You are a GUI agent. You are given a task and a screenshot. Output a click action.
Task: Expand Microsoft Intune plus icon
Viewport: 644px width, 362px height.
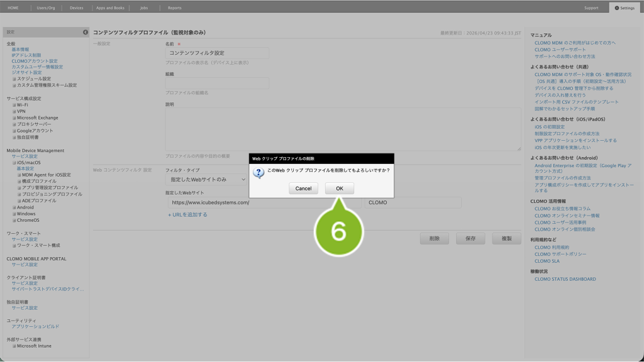tap(14, 346)
